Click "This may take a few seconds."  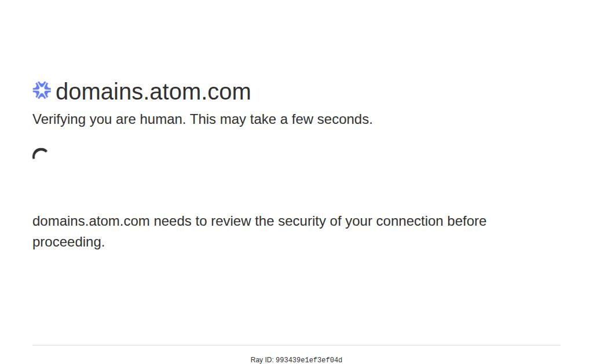coord(281,119)
